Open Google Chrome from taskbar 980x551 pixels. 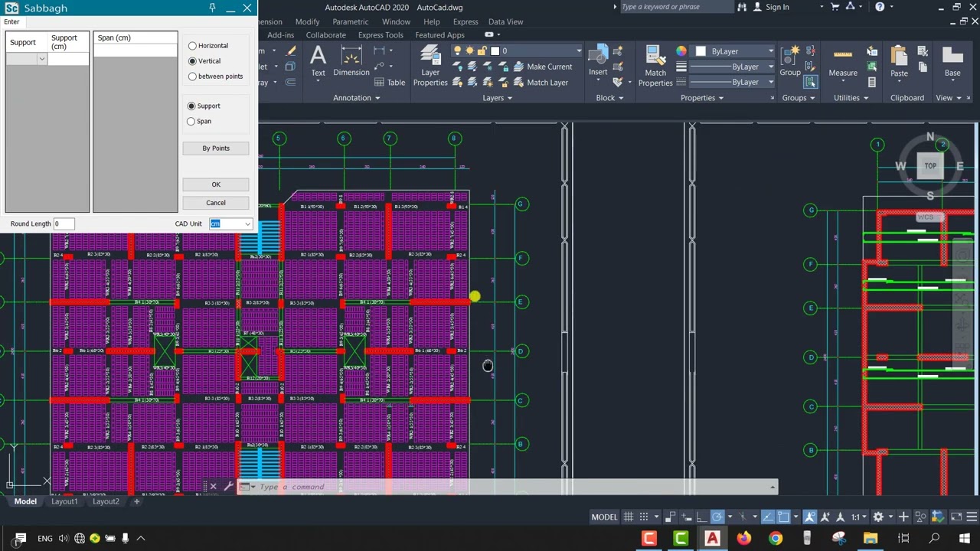point(776,538)
